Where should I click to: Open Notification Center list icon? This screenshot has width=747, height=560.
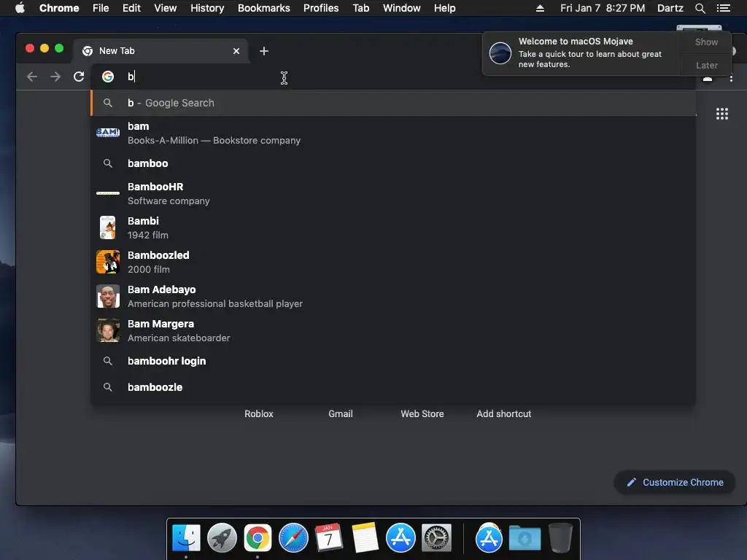point(723,8)
